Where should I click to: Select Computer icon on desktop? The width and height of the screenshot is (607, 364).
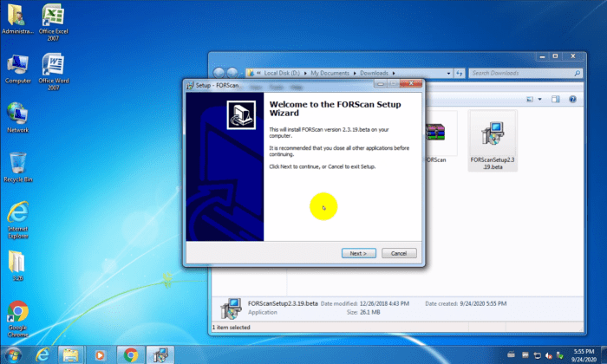(18, 68)
